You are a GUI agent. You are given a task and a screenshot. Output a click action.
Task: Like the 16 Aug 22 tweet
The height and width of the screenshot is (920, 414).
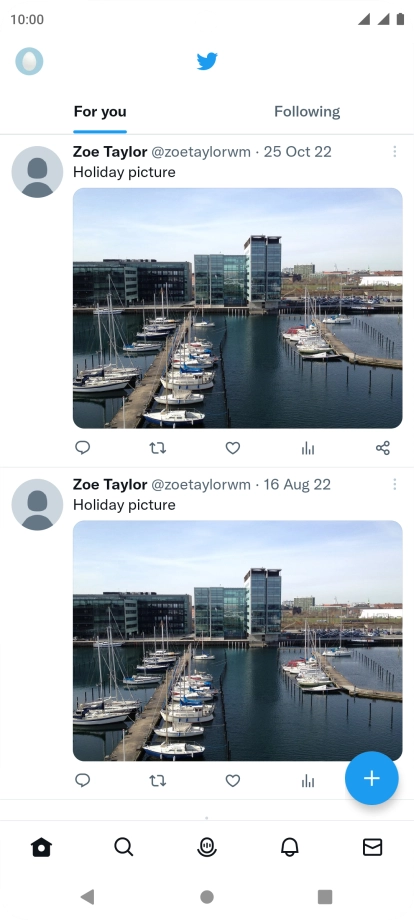pyautogui.click(x=233, y=780)
